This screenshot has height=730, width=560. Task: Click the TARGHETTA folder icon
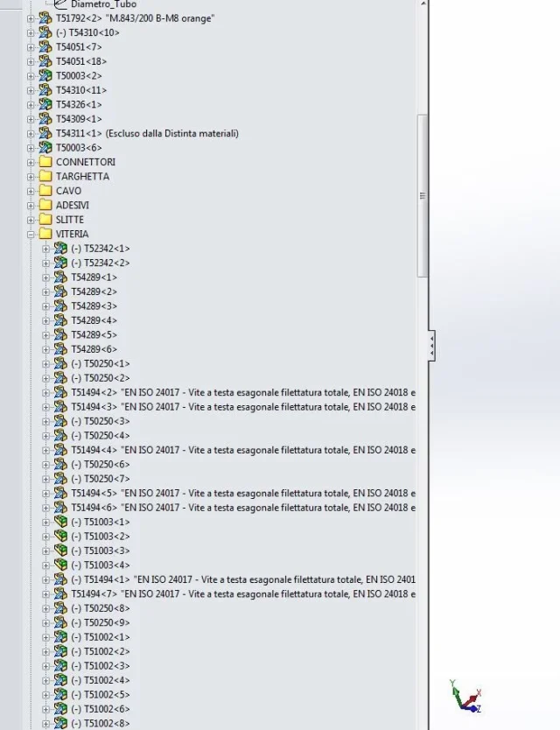[x=45, y=177]
